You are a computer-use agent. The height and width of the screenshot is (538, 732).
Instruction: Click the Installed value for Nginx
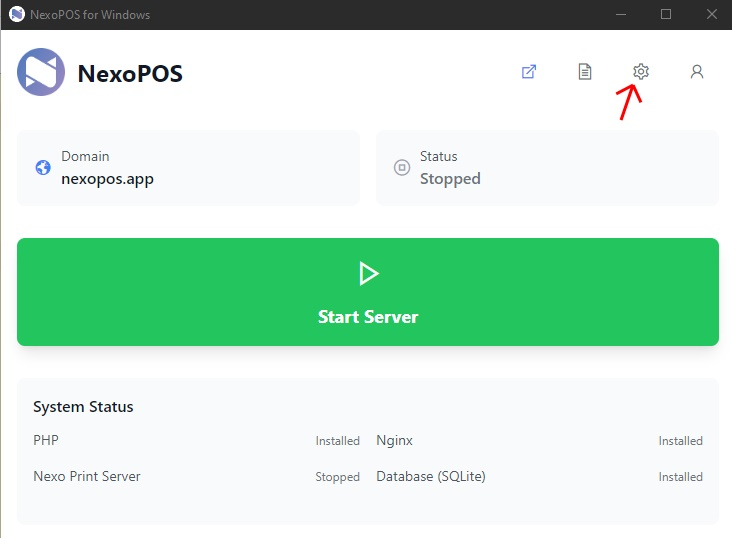(681, 440)
